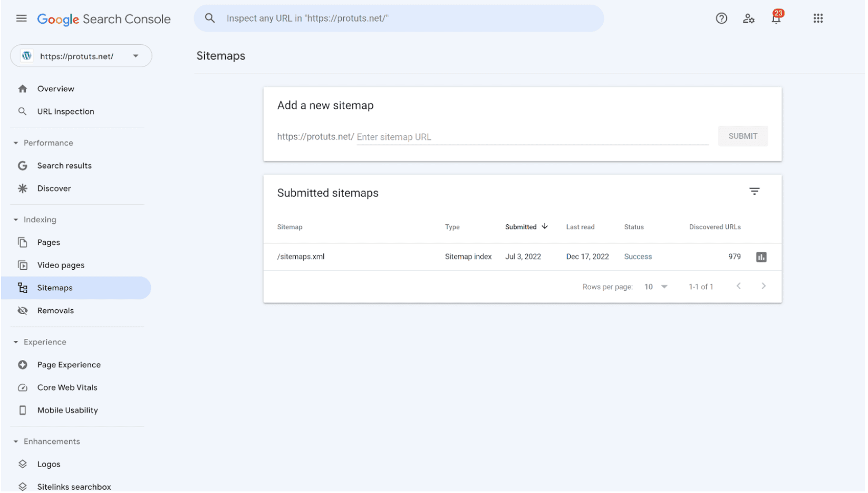Viewport: 868px width, 493px height.
Task: Toggle Submitted column sort order
Action: point(526,226)
